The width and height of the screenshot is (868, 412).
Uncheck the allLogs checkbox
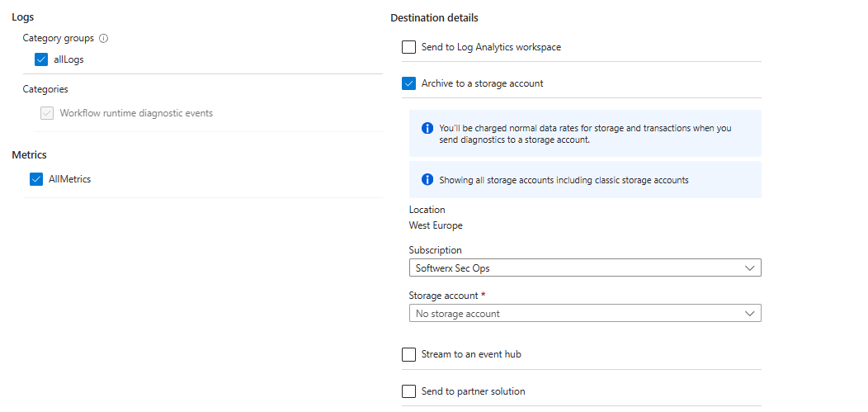click(x=41, y=59)
